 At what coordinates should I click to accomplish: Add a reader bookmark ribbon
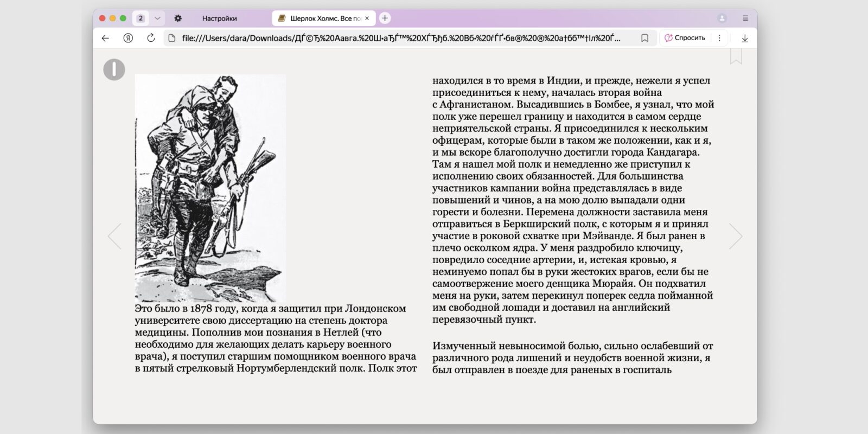[x=736, y=56]
